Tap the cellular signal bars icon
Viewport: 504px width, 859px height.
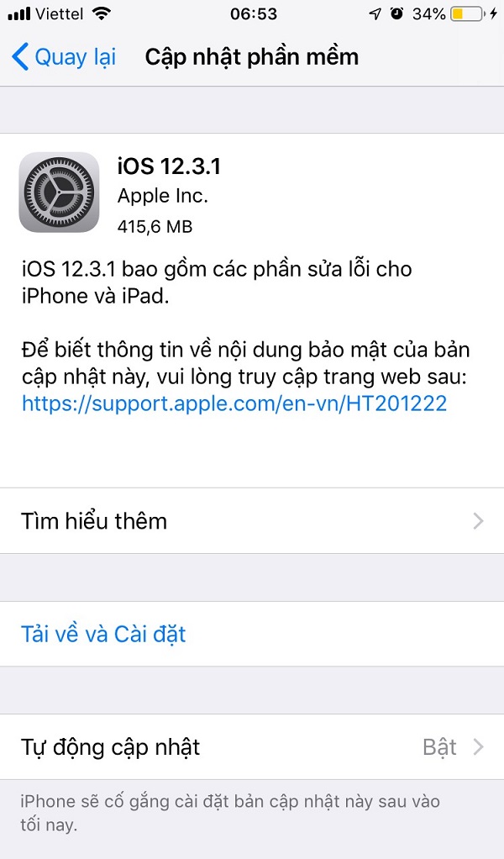pyautogui.click(x=19, y=14)
